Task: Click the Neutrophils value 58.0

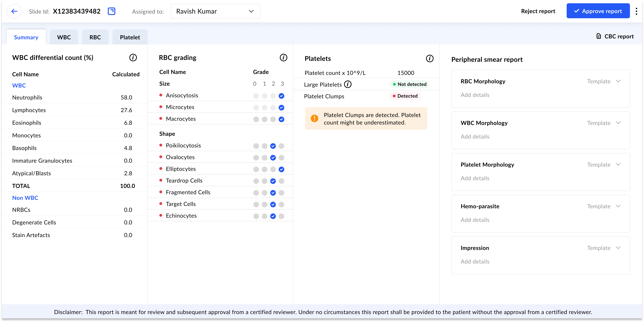Action: coord(127,98)
